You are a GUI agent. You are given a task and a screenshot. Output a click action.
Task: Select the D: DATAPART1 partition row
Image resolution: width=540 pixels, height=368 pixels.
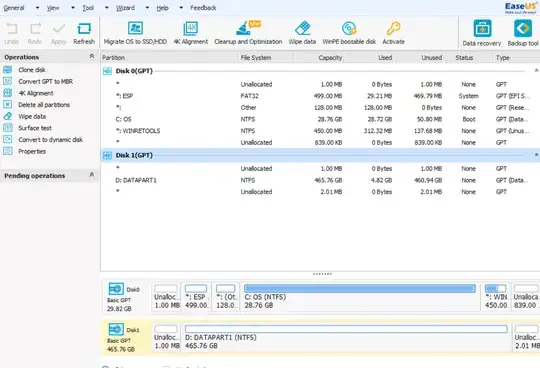click(x=320, y=180)
